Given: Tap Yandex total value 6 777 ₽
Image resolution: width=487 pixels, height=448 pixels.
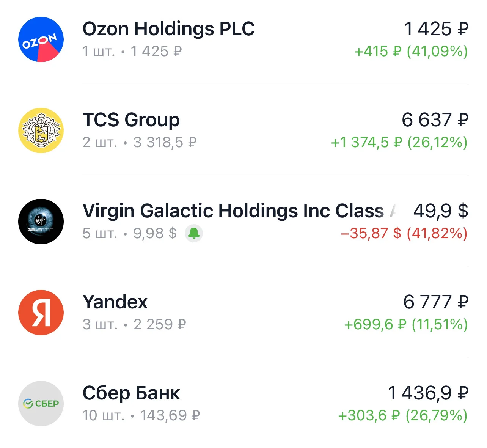Looking at the screenshot, I should 436,302.
